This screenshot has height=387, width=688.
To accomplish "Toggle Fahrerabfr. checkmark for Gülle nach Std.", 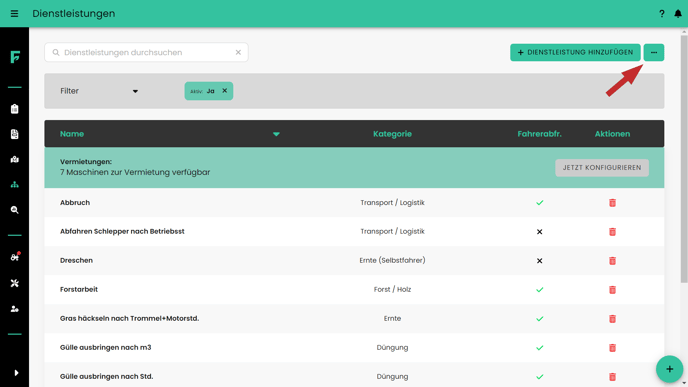I will [x=540, y=376].
